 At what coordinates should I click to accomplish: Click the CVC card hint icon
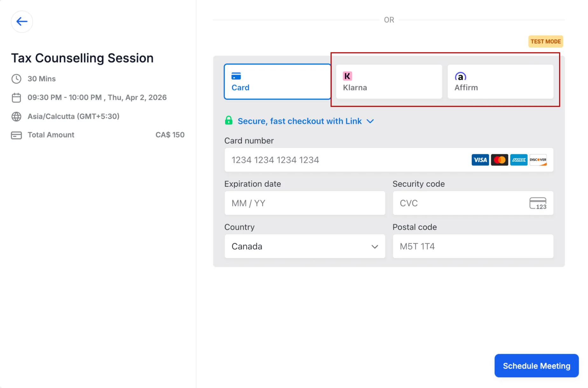click(x=538, y=203)
